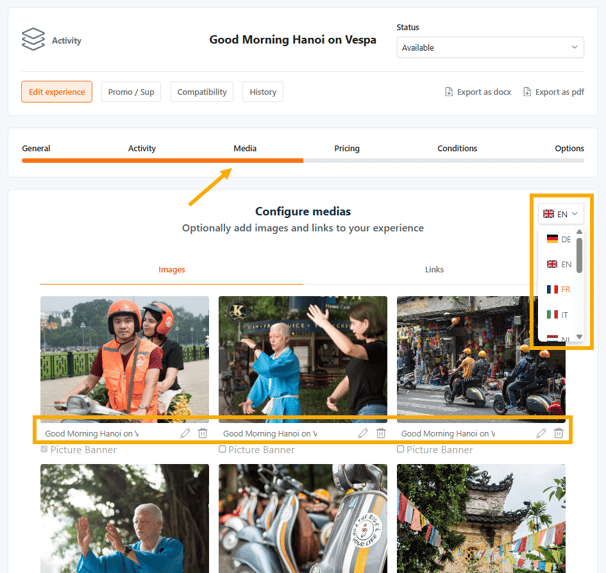Image resolution: width=606 pixels, height=573 pixels.
Task: Click the Activity layers icon in header
Action: click(x=33, y=40)
